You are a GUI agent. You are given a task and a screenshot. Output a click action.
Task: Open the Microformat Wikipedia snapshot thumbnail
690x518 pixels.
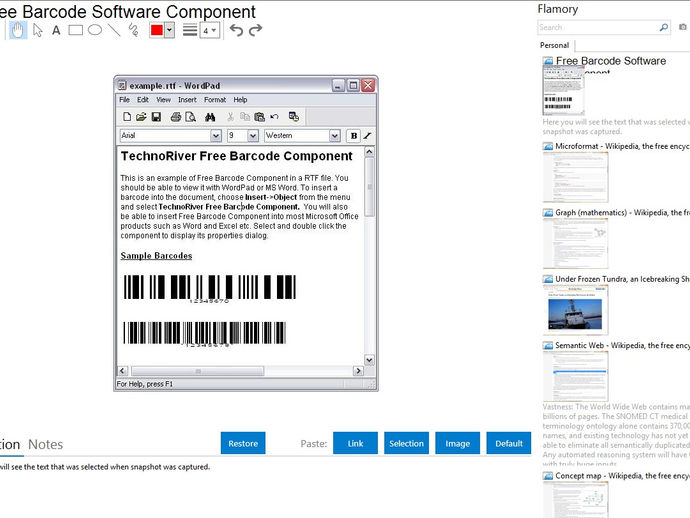point(576,177)
